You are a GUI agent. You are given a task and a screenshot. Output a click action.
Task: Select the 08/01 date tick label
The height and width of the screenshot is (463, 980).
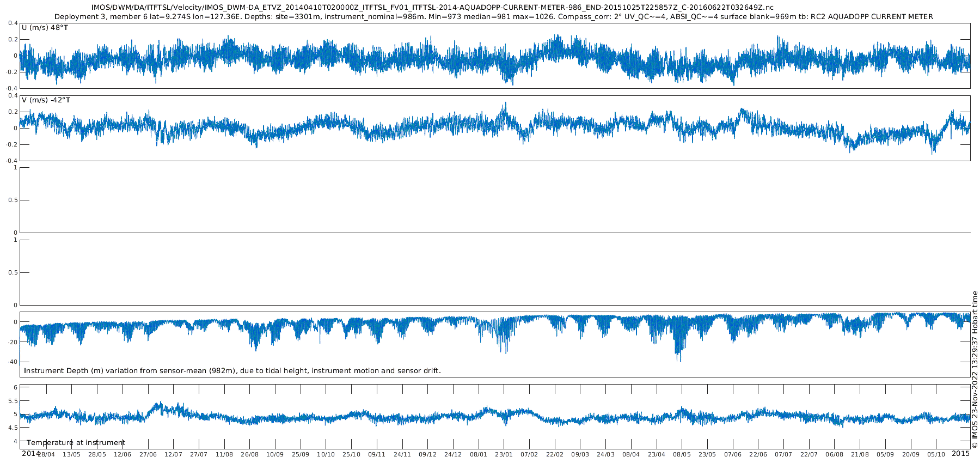click(479, 455)
